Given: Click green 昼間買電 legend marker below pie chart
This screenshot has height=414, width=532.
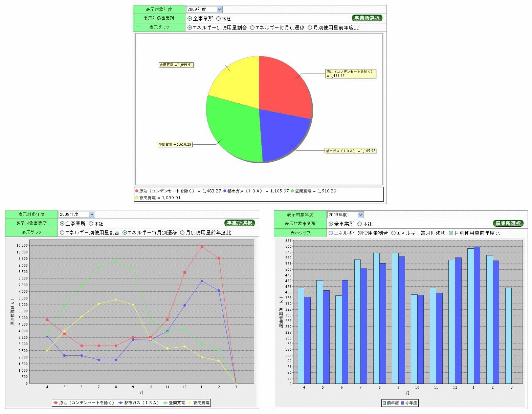Looking at the screenshot, I should coord(292,191).
